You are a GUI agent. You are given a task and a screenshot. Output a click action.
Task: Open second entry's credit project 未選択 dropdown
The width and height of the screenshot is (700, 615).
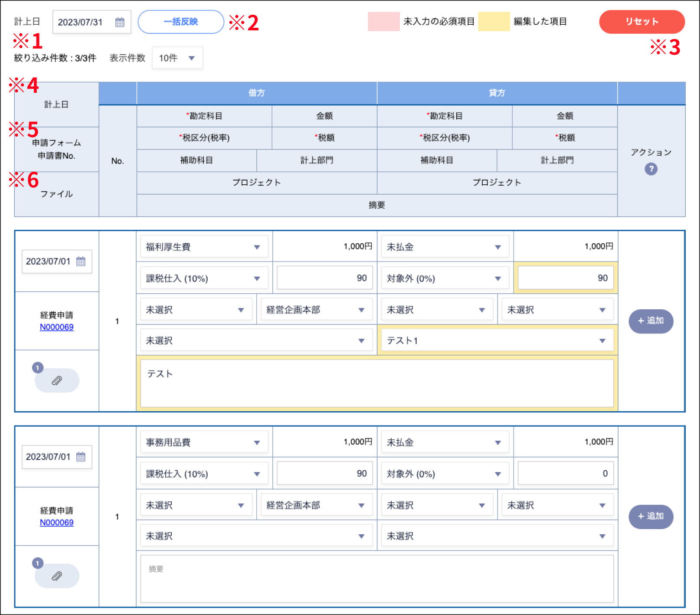497,536
